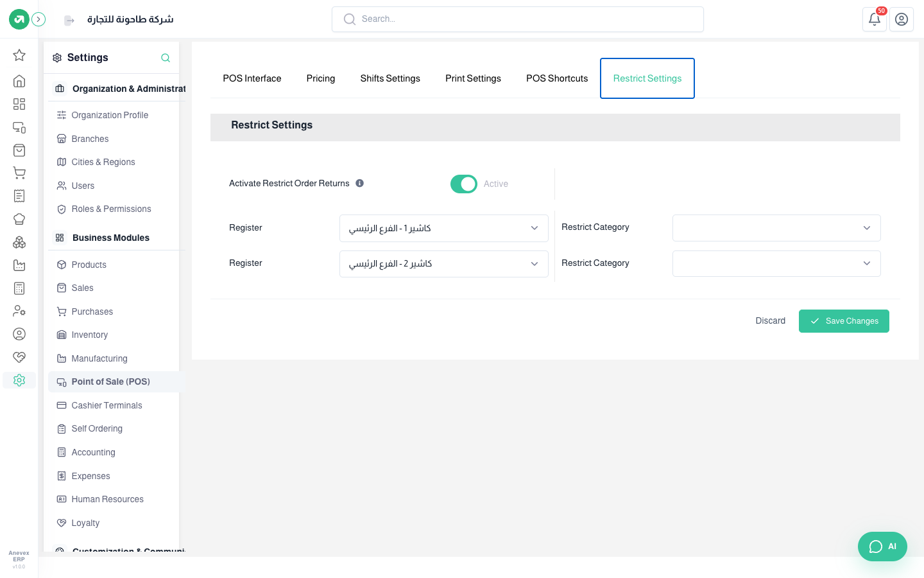Open the dashboard grid icon in left rail
Screen dimensions: 924x578
pyautogui.click(x=19, y=104)
